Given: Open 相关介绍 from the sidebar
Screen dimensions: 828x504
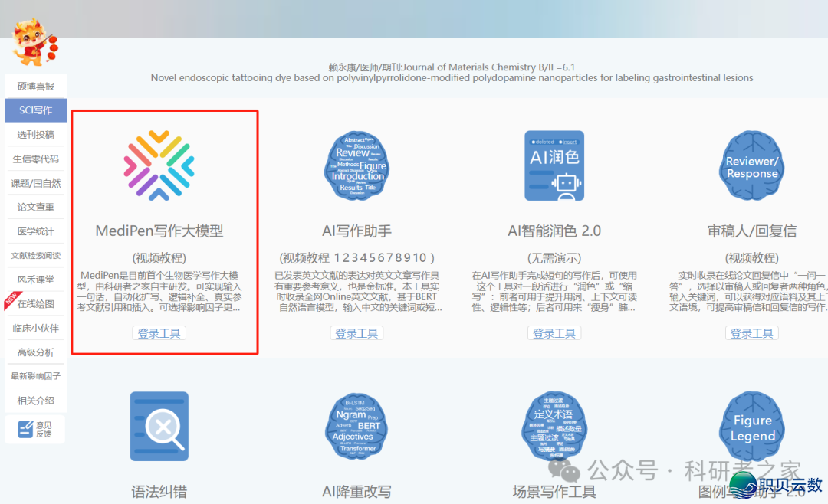Looking at the screenshot, I should [x=36, y=401].
